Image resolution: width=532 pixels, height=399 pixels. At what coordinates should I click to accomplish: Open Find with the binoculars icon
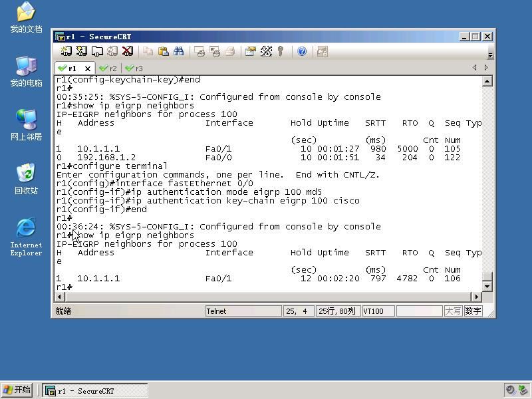pyautogui.click(x=178, y=51)
